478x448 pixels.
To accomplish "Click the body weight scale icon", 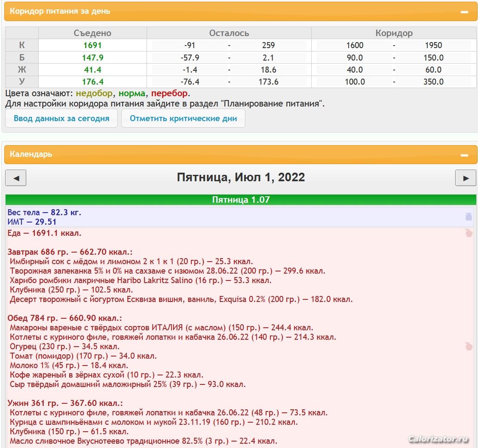I will pos(469,216).
